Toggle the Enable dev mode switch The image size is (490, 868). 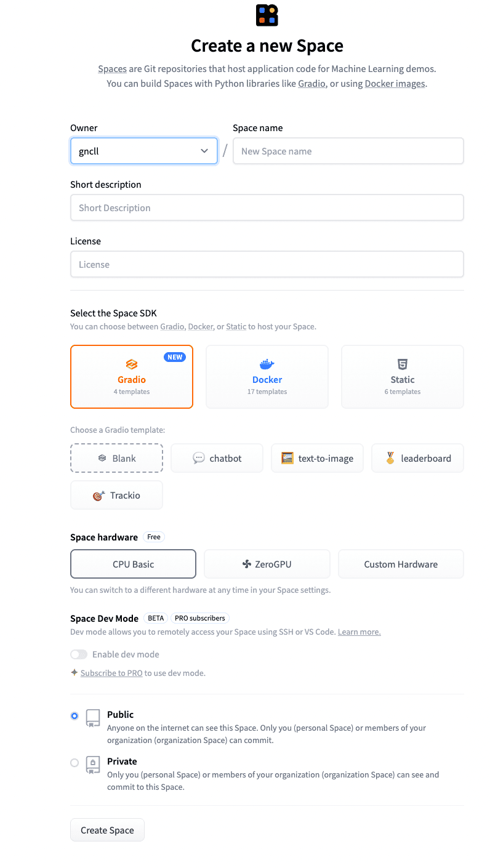pos(79,654)
